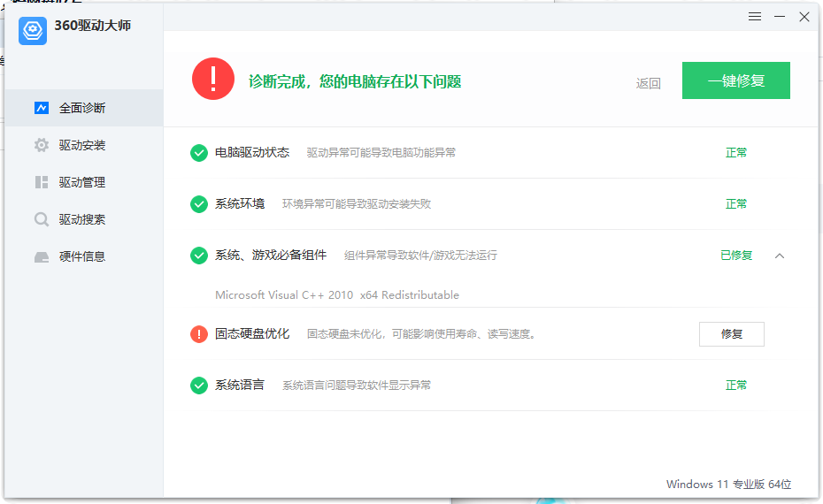
Task: Click the 硬件信息 drive icon
Action: pyautogui.click(x=42, y=257)
